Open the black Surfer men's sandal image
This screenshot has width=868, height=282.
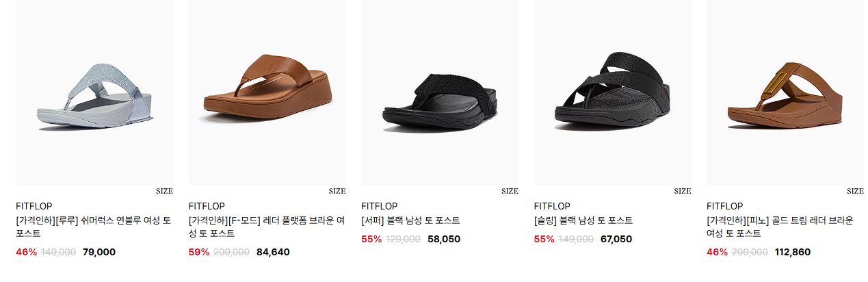pos(440,92)
